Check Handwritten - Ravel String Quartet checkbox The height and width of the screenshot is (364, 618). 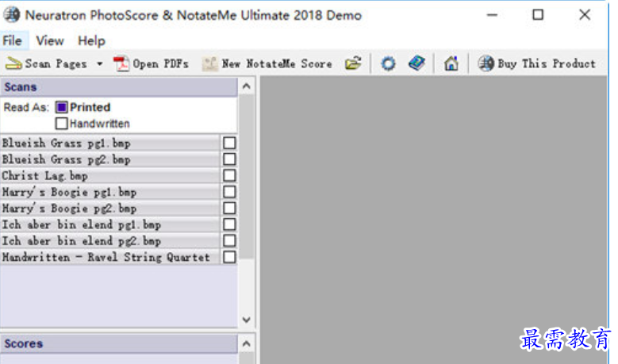(x=229, y=257)
